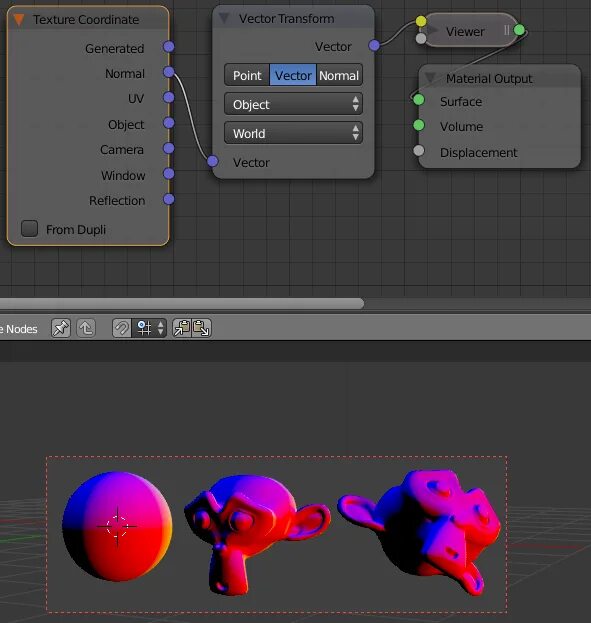This screenshot has height=623, width=591.
Task: Click the tilted monkey head on the right
Action: point(420,532)
